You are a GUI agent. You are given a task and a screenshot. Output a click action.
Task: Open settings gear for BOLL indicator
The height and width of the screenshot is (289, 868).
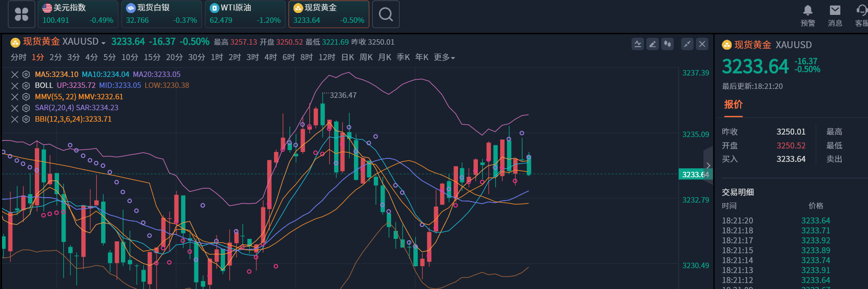[26, 85]
